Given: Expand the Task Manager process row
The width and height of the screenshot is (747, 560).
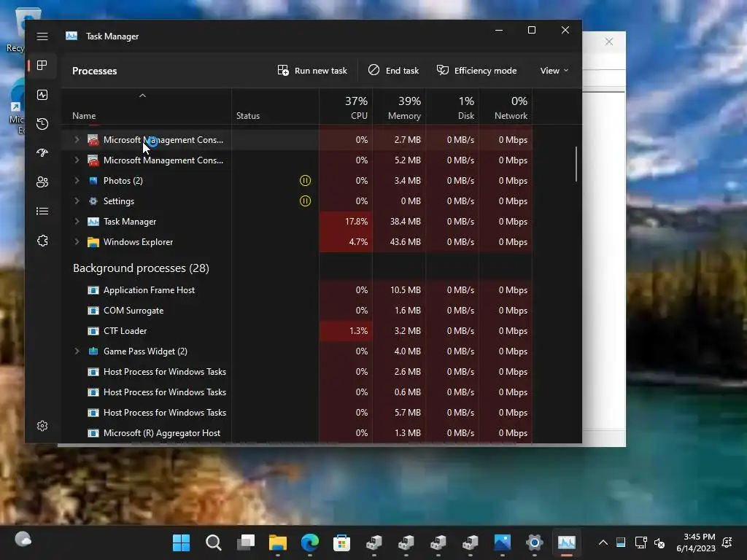Looking at the screenshot, I should [77, 222].
